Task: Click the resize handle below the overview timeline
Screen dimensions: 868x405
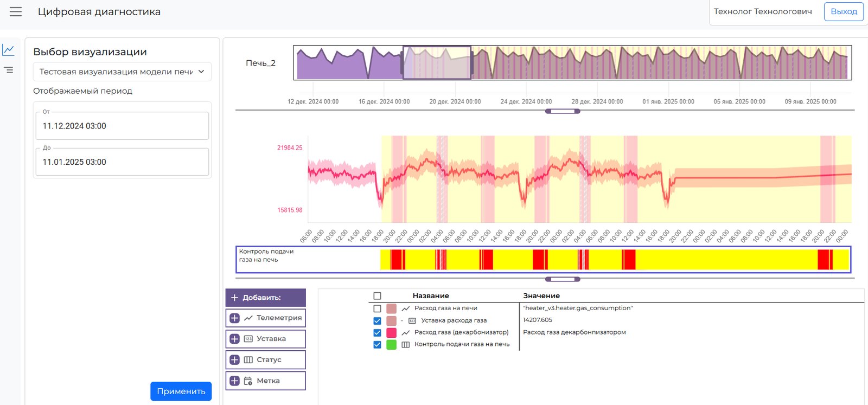Action: [x=563, y=111]
